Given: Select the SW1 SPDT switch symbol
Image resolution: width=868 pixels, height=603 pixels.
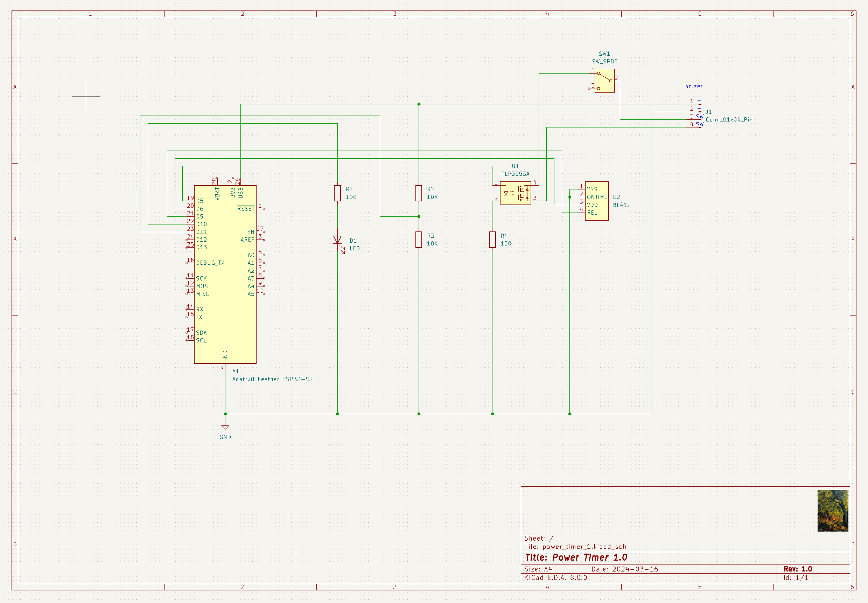Looking at the screenshot, I should pos(604,81).
